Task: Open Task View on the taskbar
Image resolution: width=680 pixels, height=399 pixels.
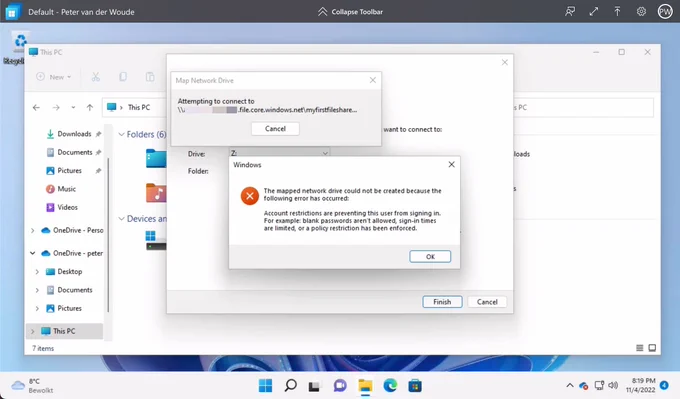Action: pyautogui.click(x=314, y=385)
